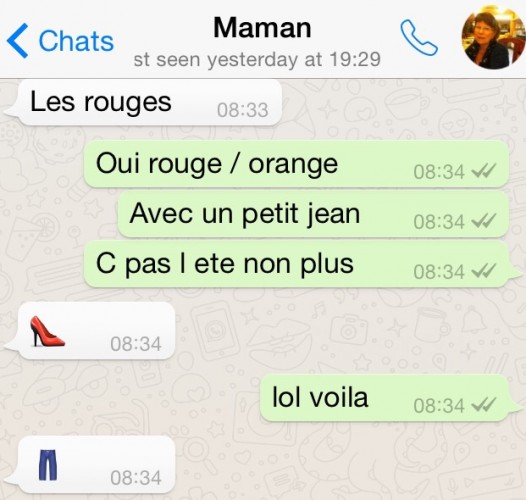
Task: Tap the blue jeans emoji
Action: (48, 465)
